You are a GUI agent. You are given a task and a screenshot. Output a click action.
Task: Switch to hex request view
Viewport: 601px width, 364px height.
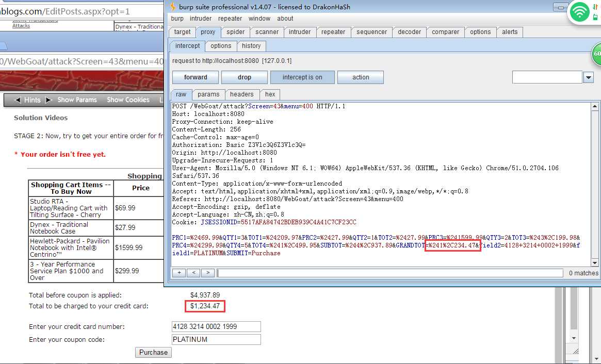coord(270,94)
